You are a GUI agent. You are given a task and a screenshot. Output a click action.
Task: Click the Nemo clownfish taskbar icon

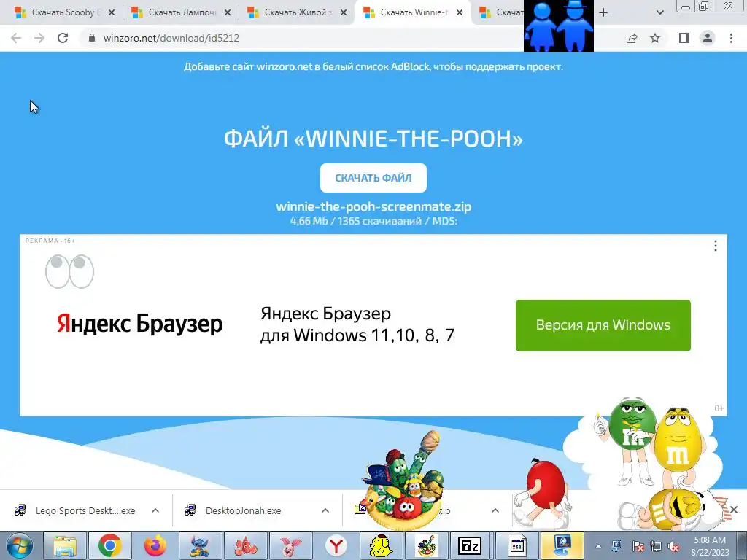click(x=246, y=545)
